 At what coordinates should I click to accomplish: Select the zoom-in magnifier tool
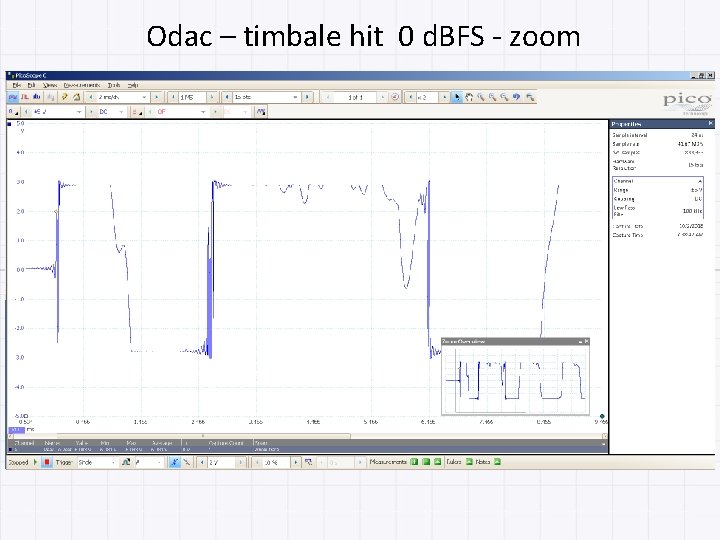(x=493, y=97)
